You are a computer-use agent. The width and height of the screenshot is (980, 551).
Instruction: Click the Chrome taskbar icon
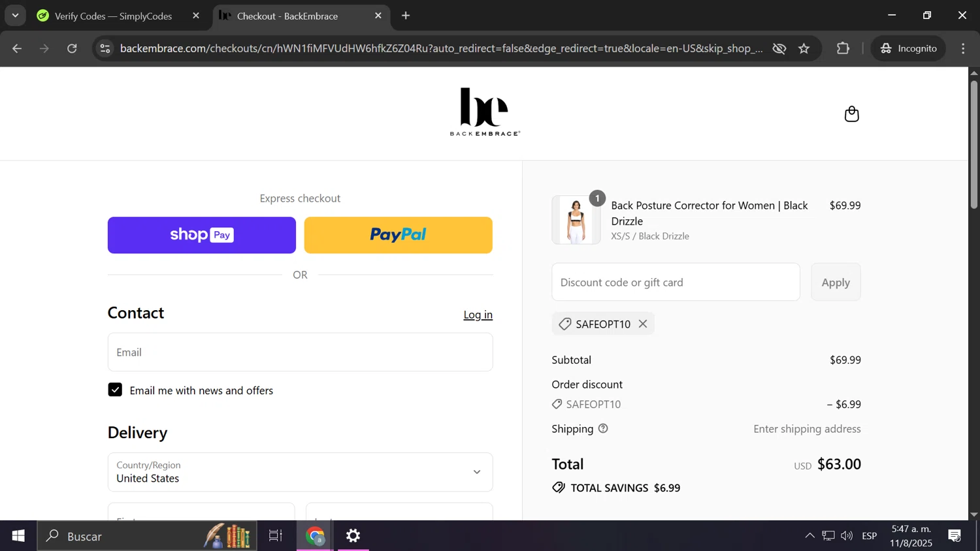point(316,536)
